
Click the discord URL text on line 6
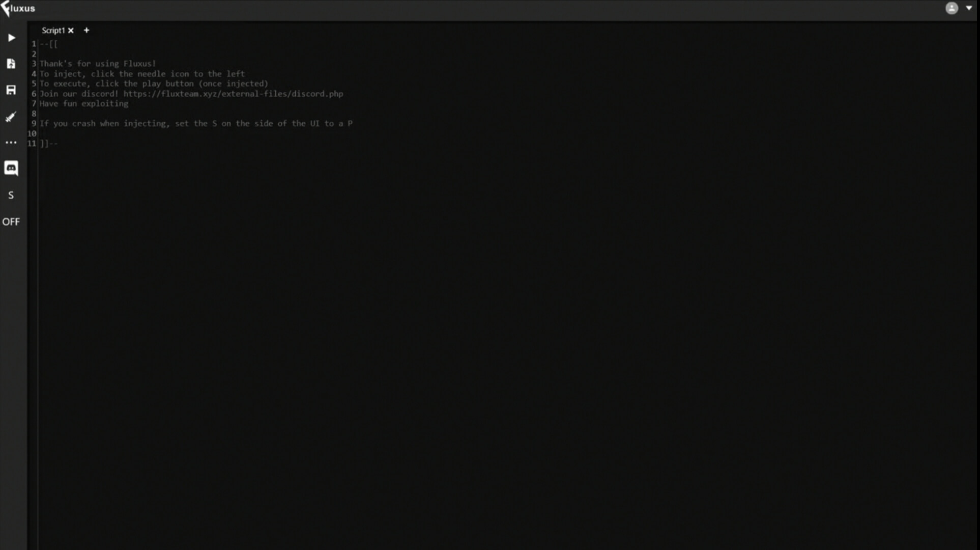tap(233, 94)
